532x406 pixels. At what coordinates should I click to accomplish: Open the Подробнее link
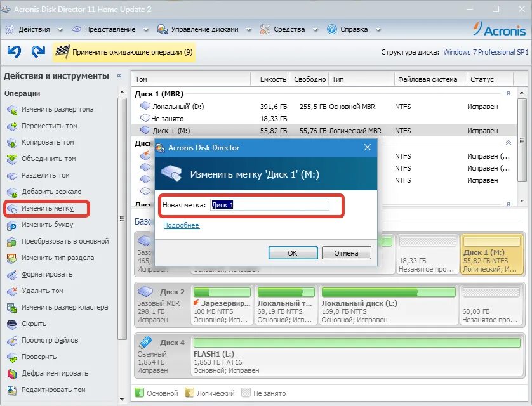(x=181, y=225)
